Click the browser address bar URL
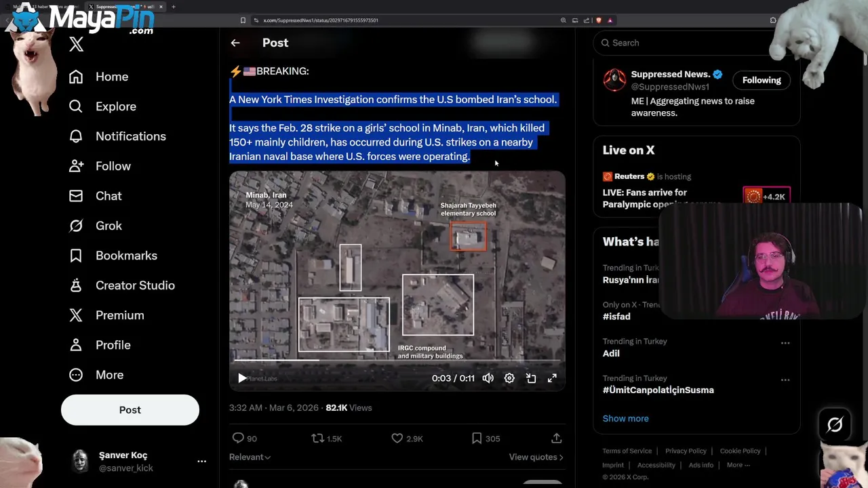The width and height of the screenshot is (868, 488). 321,20
